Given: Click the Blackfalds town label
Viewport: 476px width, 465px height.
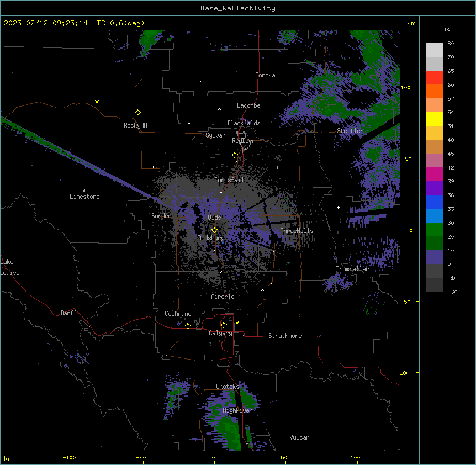Looking at the screenshot, I should [244, 123].
